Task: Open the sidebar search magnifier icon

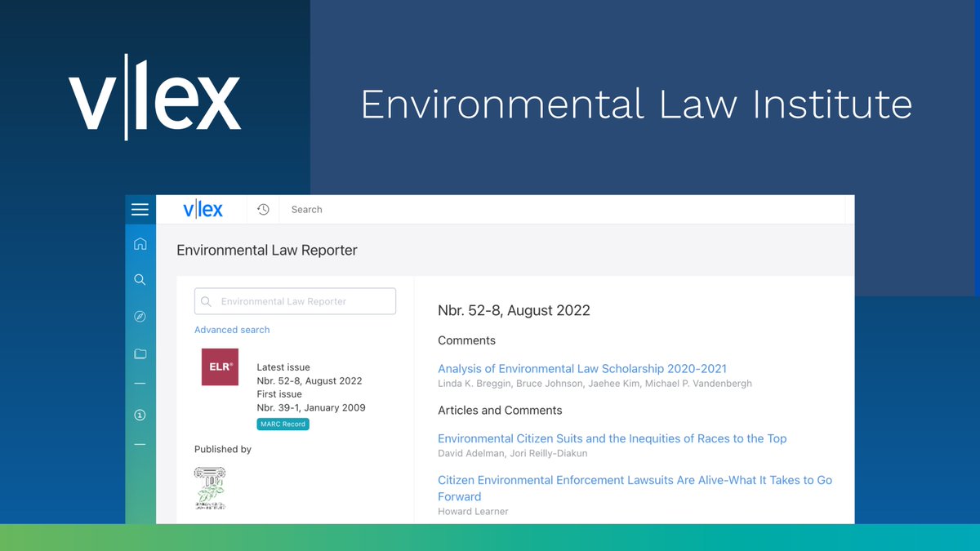Action: [x=140, y=279]
